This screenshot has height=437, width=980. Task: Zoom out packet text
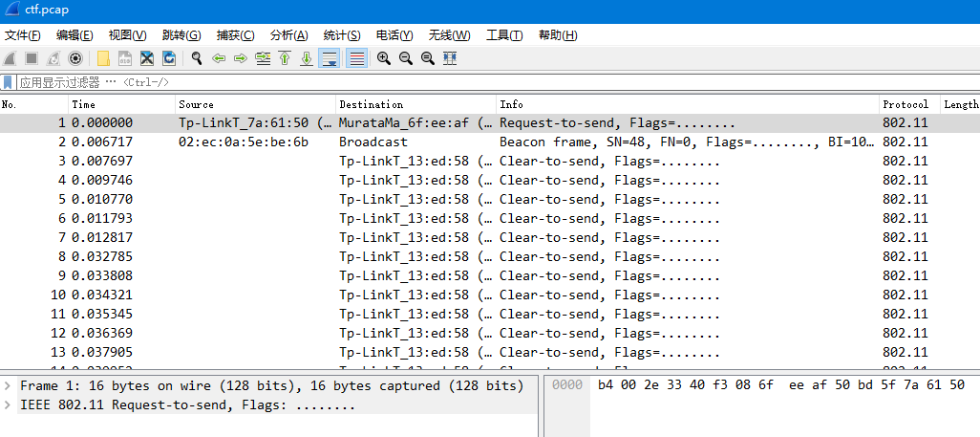[x=406, y=58]
